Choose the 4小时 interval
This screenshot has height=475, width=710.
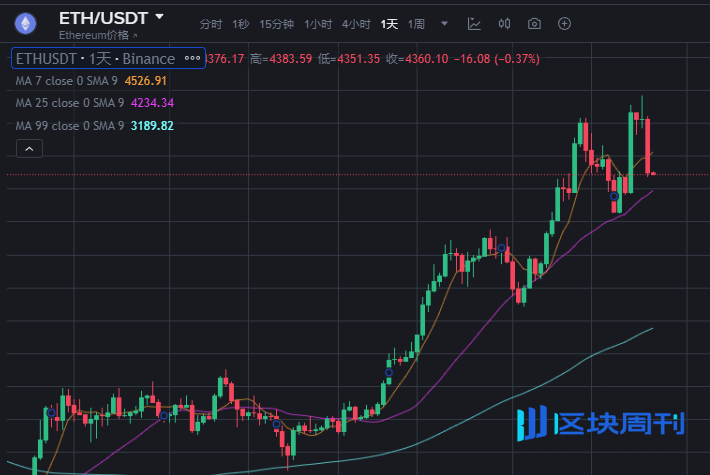(356, 24)
